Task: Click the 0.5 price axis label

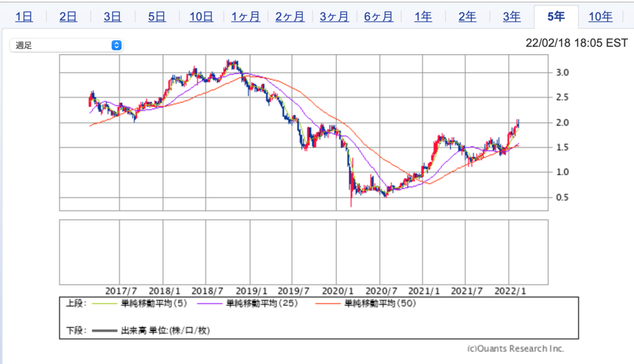Action: pyautogui.click(x=562, y=198)
